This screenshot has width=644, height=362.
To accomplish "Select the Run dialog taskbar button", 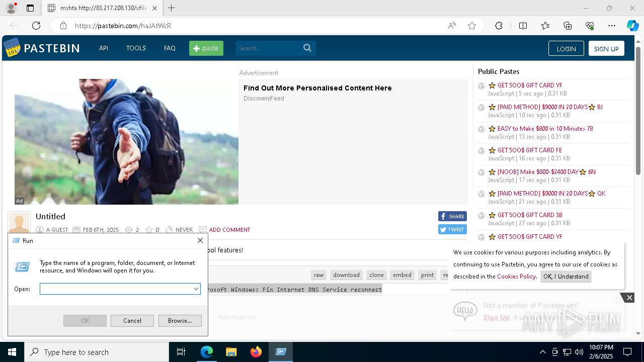I will (x=281, y=352).
